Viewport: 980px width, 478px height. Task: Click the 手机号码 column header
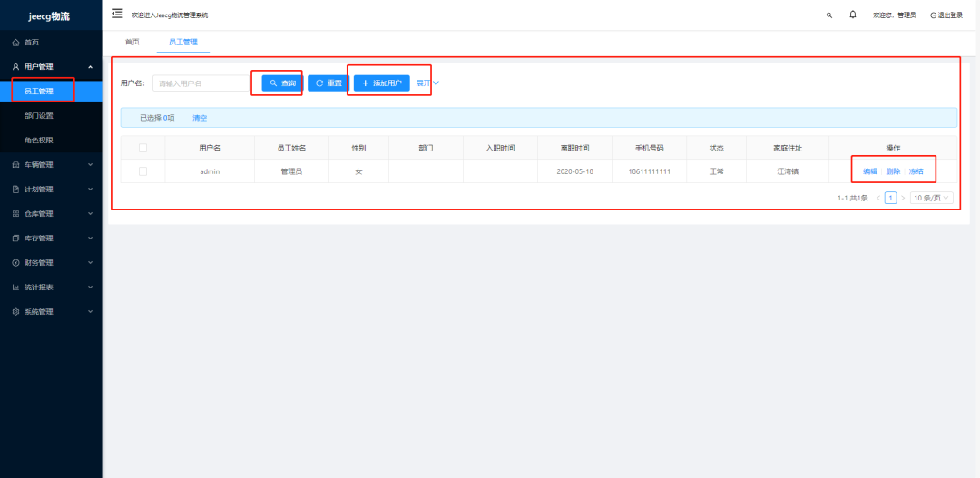click(x=650, y=148)
